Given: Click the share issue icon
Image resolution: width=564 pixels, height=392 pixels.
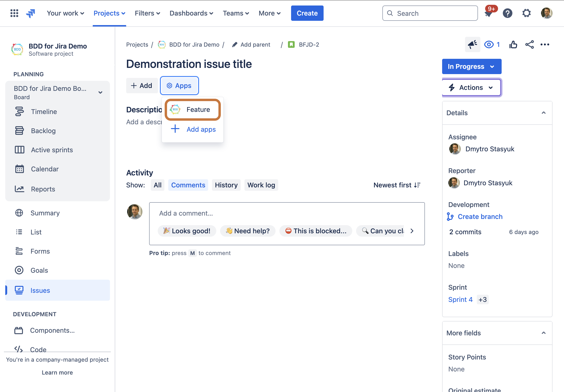Looking at the screenshot, I should pyautogui.click(x=529, y=44).
